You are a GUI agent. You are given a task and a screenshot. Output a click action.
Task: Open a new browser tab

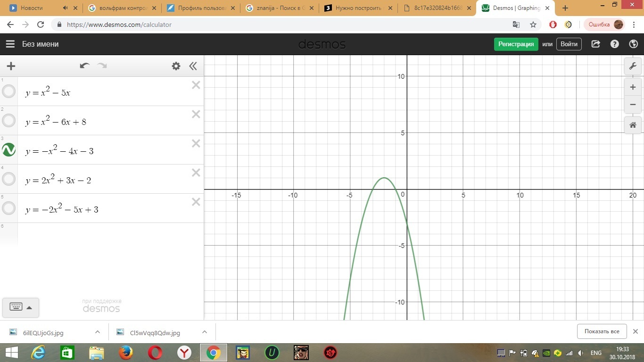565,8
